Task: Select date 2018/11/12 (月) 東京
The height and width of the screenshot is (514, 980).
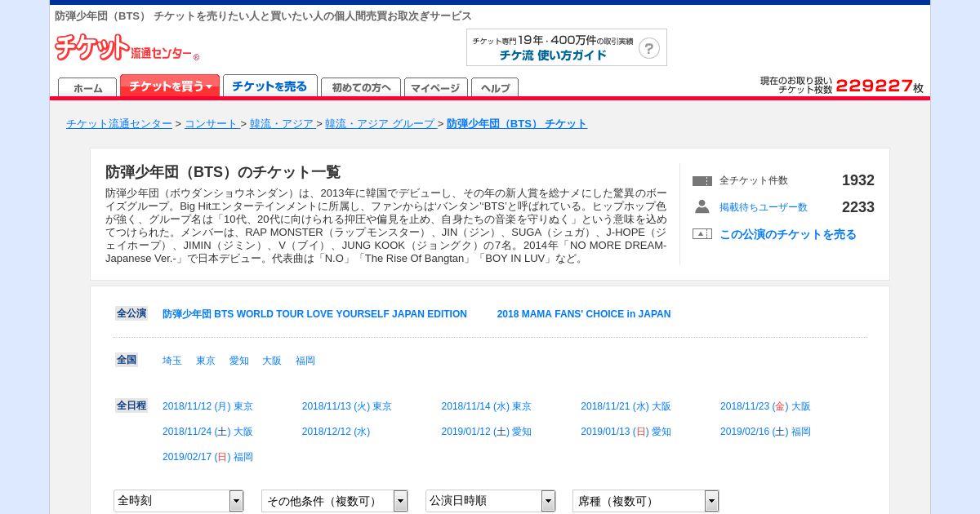Action: 207,406
